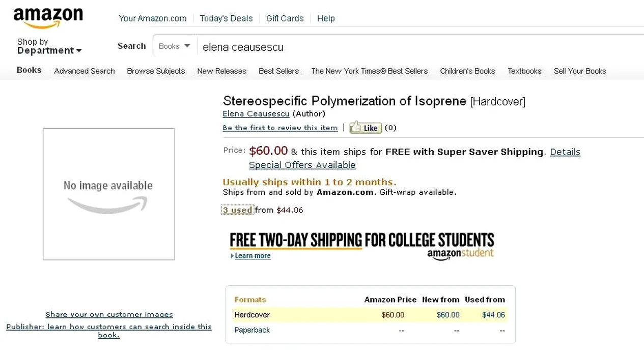
Task: View the 3 used offers link
Action: tap(237, 210)
